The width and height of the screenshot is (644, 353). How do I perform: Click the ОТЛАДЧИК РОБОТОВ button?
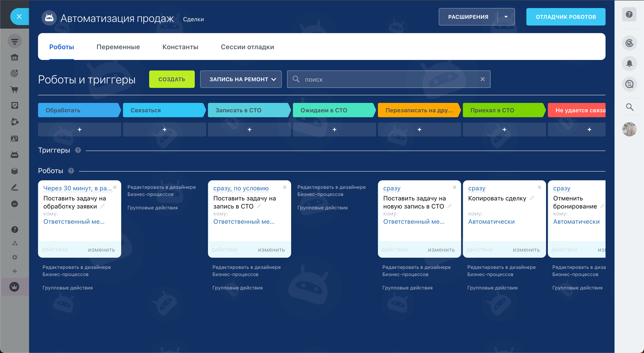pyautogui.click(x=566, y=17)
